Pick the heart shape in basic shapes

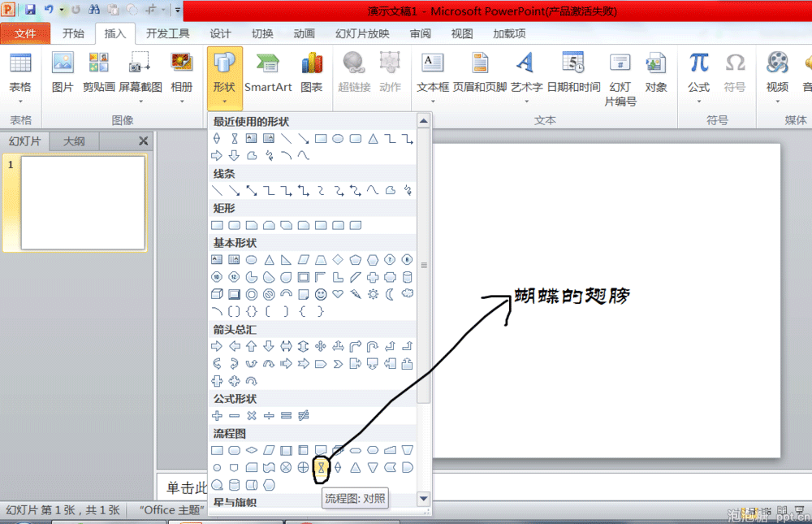pyautogui.click(x=338, y=294)
